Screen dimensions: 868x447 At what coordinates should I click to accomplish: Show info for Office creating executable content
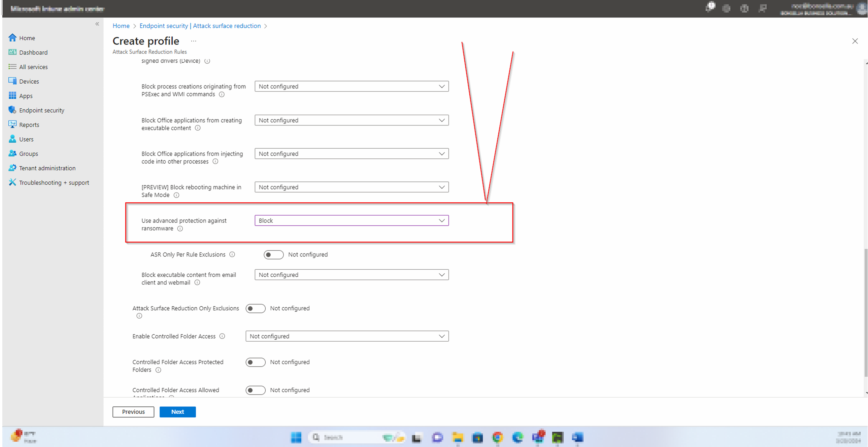coord(198,128)
